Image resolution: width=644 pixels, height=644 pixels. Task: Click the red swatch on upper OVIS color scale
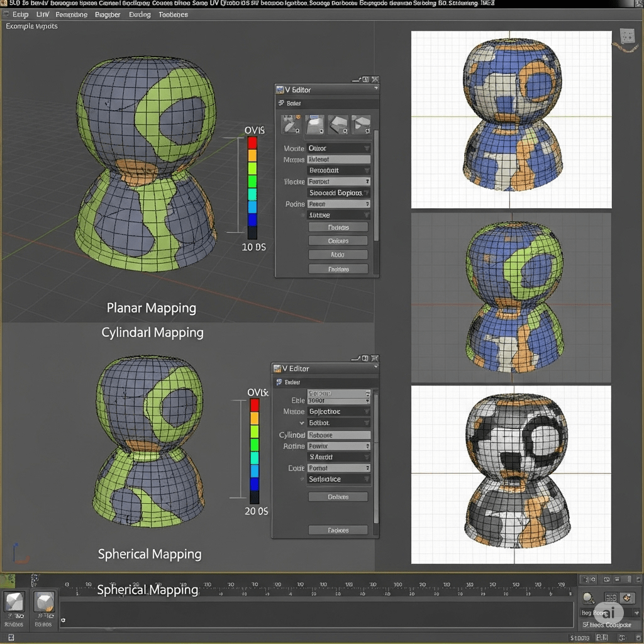[252, 143]
